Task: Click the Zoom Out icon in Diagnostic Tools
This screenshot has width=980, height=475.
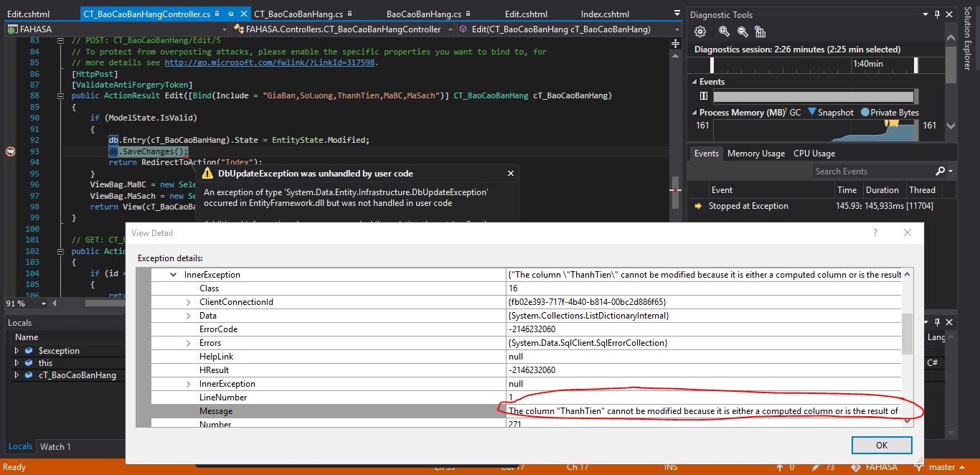Action: pos(743,32)
